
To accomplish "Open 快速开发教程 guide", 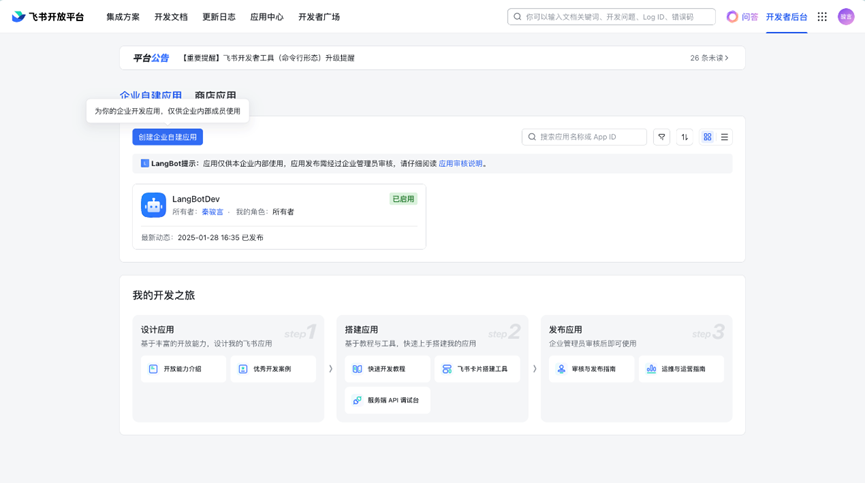I will point(387,369).
